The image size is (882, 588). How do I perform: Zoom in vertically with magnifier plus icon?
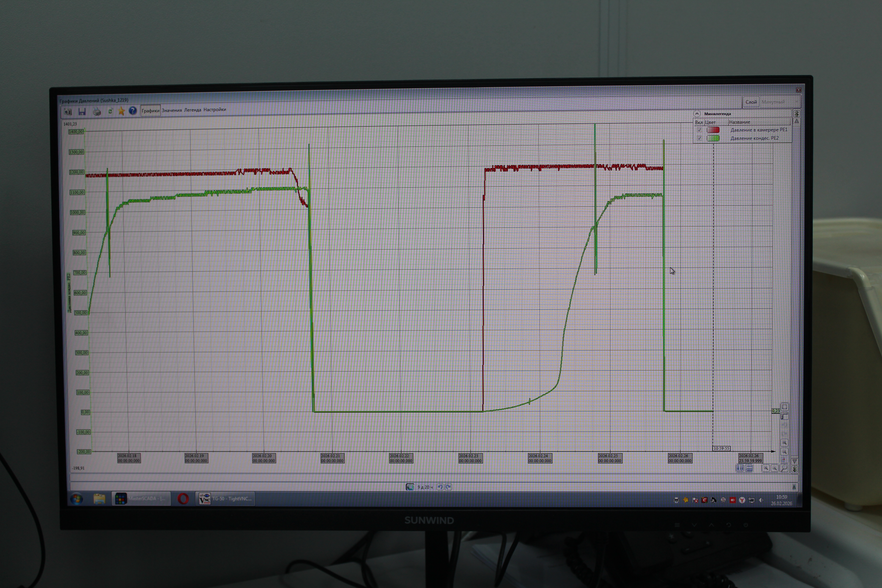785,443
